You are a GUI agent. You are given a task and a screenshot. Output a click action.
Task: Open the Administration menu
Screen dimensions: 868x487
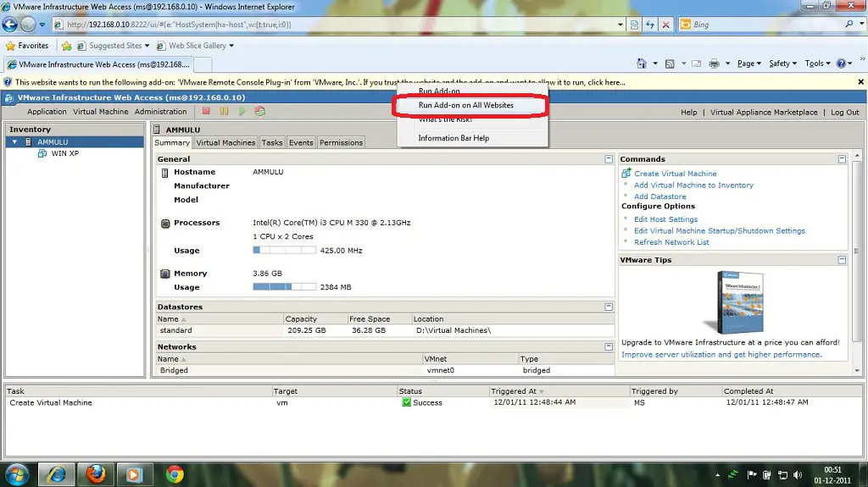coord(160,112)
